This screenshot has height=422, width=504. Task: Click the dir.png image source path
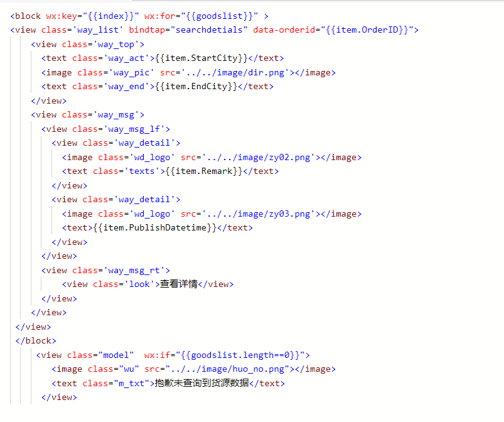click(x=233, y=73)
